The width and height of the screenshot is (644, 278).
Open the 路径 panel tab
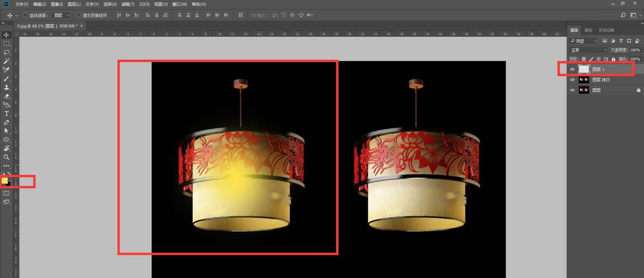588,30
